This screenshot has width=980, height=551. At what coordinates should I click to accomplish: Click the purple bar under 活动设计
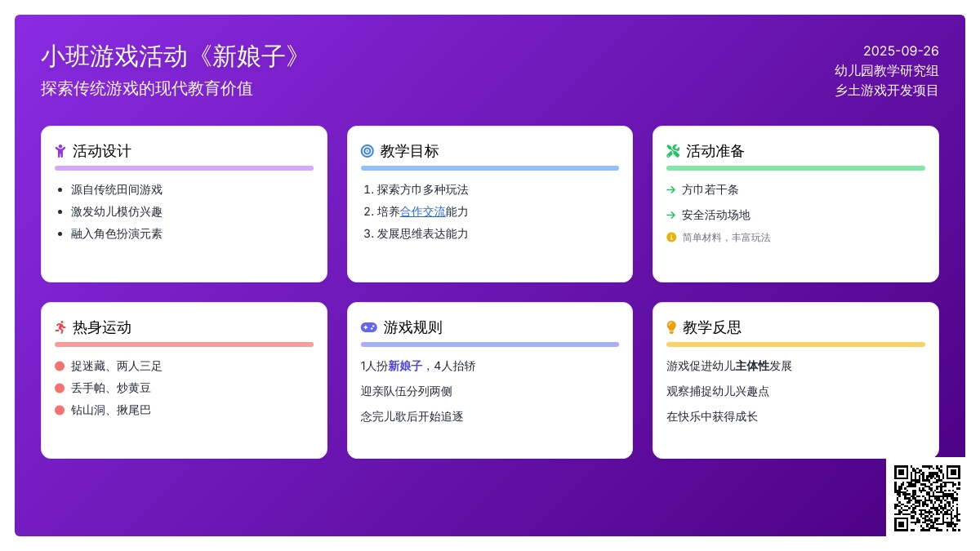pos(184,168)
